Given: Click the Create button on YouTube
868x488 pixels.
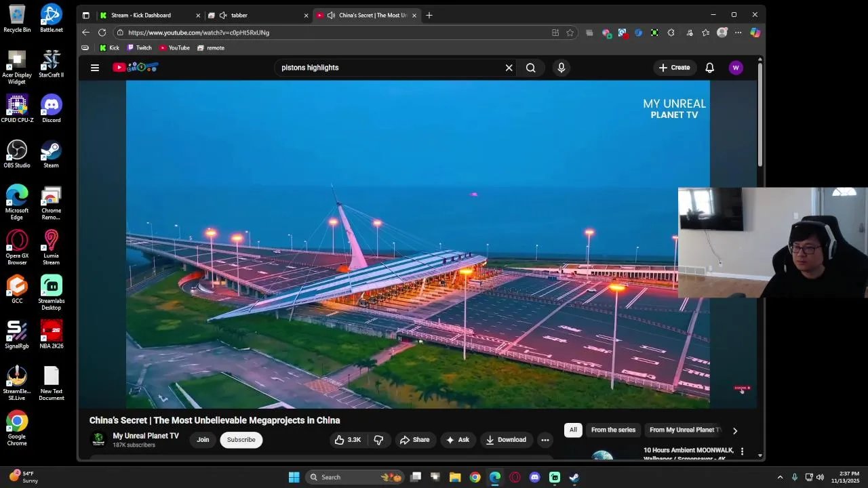Looking at the screenshot, I should [674, 68].
